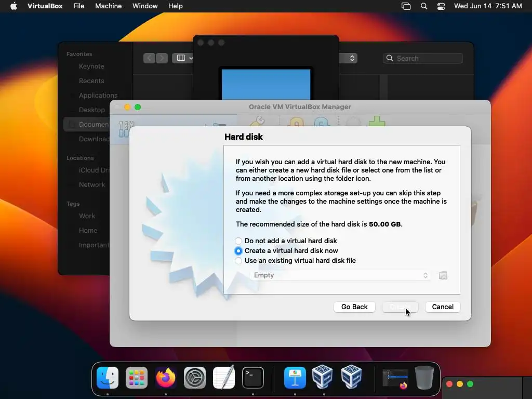Click the Cancel button in Hard disk dialog

click(443, 307)
